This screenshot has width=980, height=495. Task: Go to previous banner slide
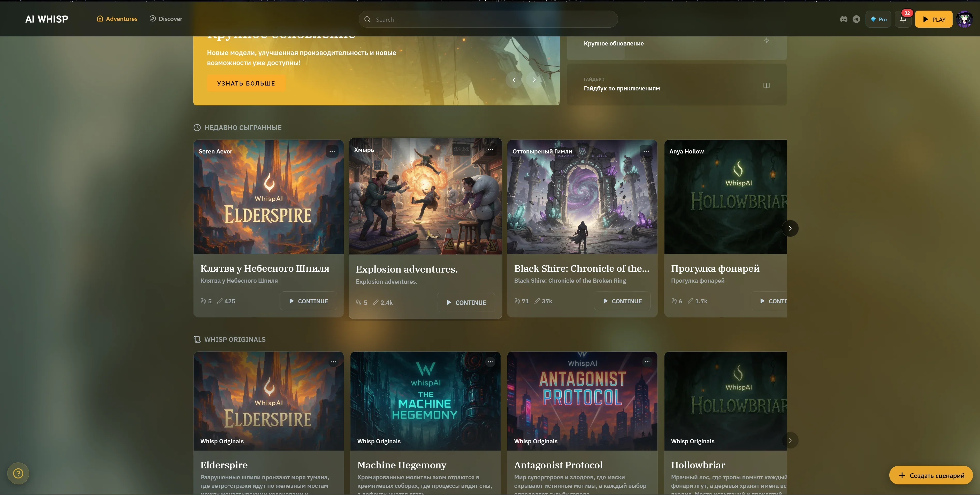514,80
